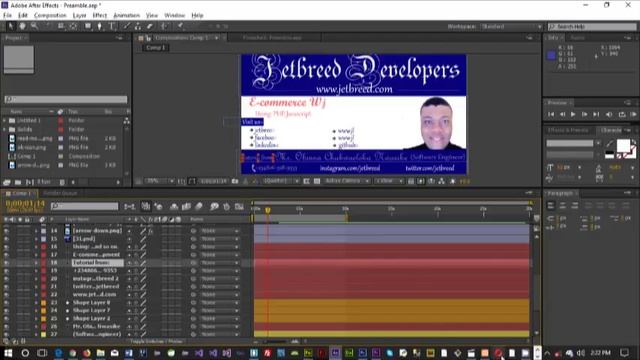Select the Clone Stamp tool

(x=138, y=26)
